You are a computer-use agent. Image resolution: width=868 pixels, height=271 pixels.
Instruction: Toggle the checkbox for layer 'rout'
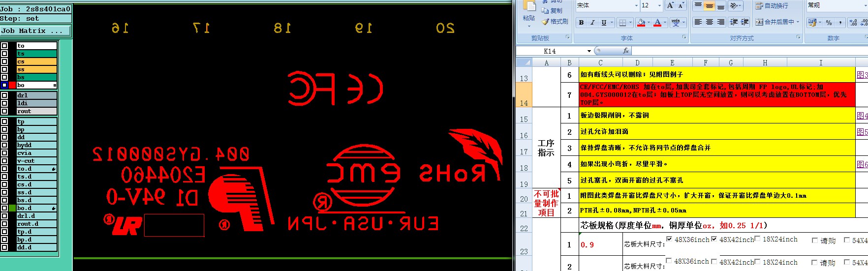pyautogui.click(x=4, y=111)
